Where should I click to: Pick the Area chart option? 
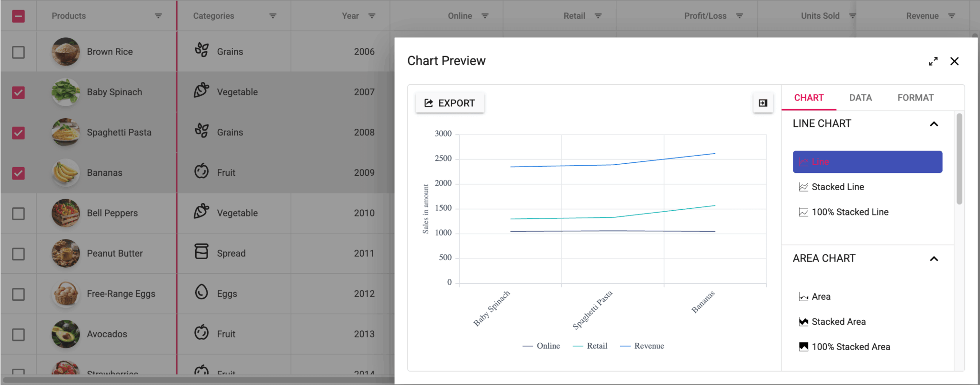[x=821, y=297]
